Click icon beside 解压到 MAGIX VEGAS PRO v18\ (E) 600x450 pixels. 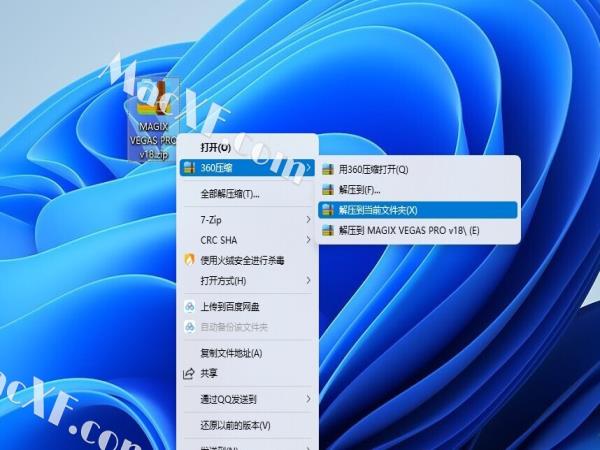click(328, 230)
